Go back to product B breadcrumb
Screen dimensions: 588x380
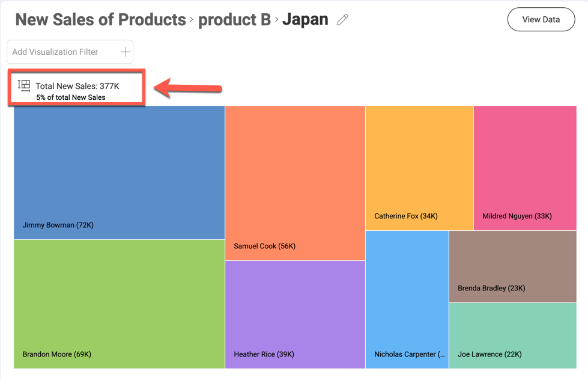(234, 20)
